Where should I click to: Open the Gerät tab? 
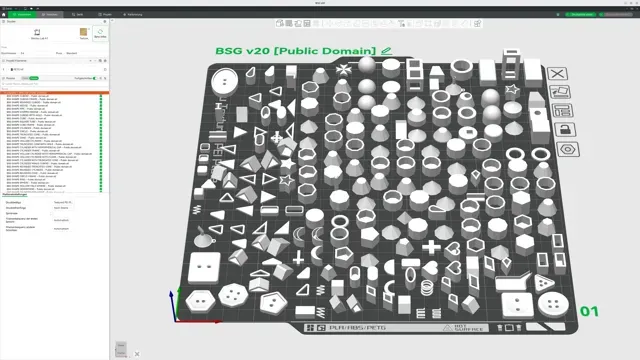click(x=78, y=14)
